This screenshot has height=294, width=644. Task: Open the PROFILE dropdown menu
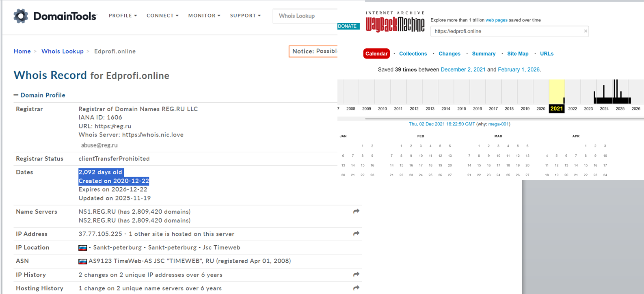tap(123, 15)
